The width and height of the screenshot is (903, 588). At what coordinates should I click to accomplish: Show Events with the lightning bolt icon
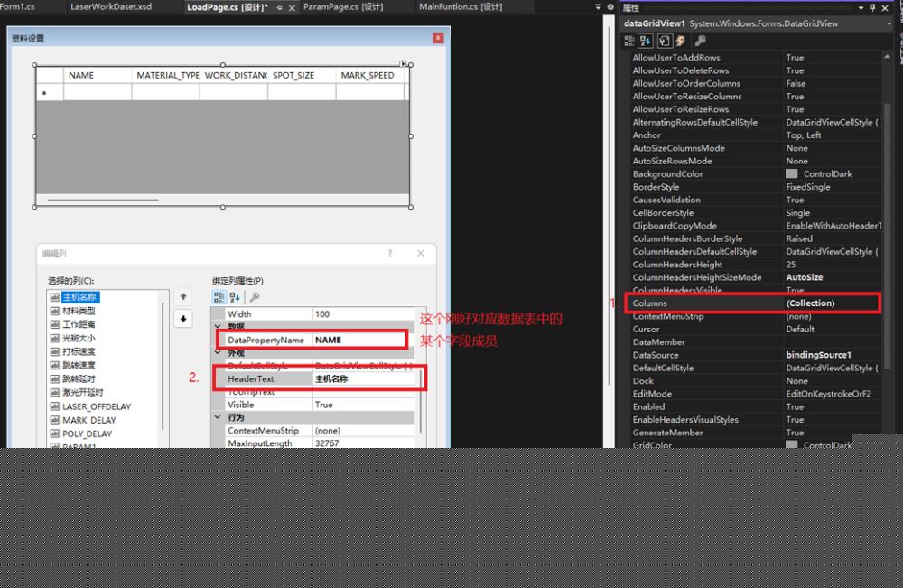681,41
